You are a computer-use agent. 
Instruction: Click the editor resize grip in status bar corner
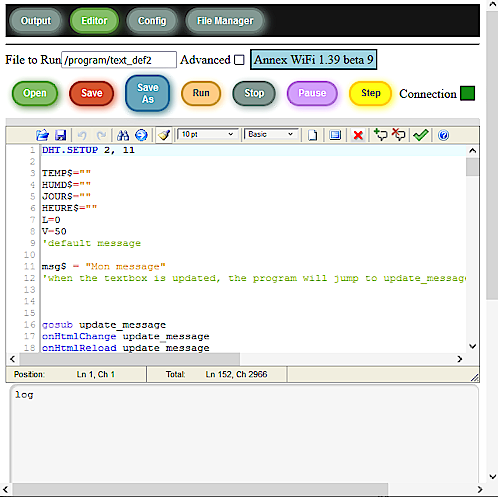pos(475,377)
